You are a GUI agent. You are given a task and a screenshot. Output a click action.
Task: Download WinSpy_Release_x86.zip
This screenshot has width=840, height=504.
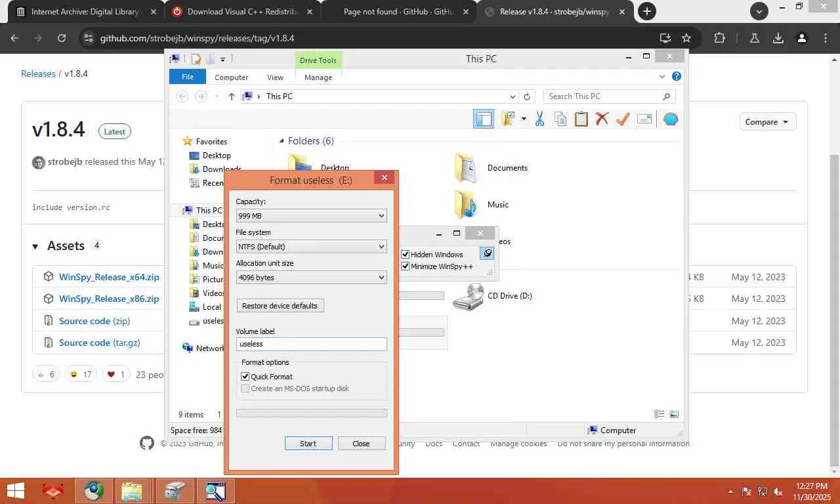pos(109,299)
